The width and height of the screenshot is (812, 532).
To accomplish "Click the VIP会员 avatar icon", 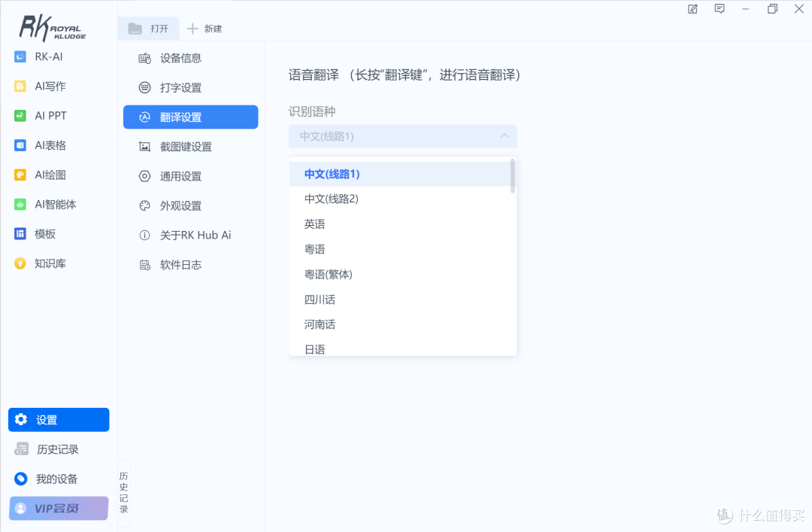I will (21, 508).
